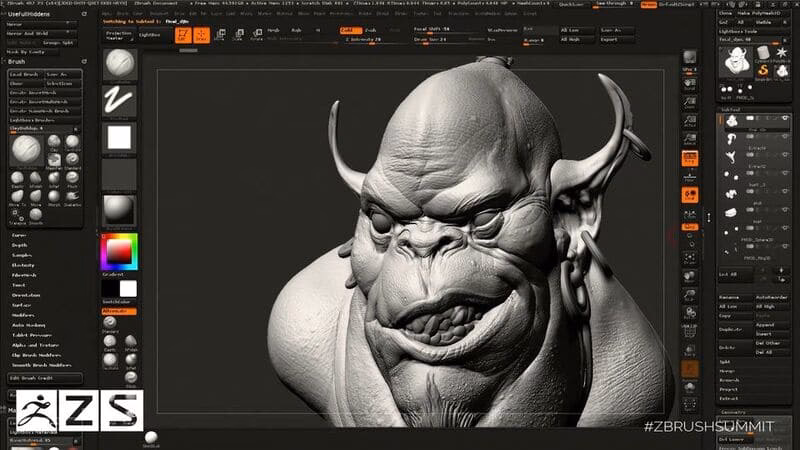This screenshot has width=800, height=450.
Task: Click the Frame icon on right shelf
Action: 690,258
